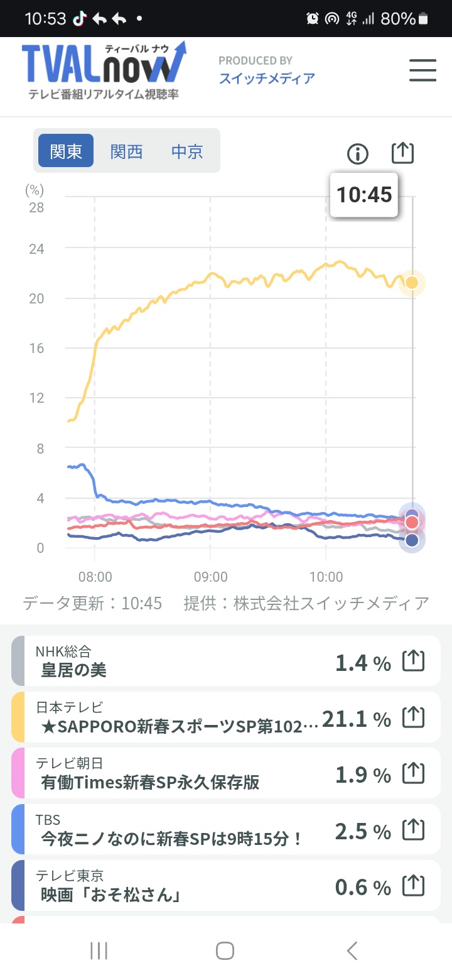Select the 関東 region tab

point(66,151)
